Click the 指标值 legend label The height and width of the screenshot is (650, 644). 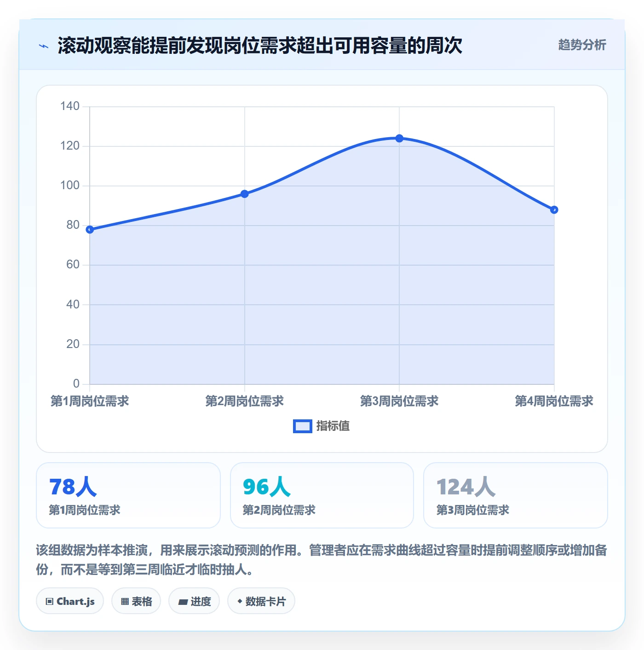click(333, 426)
